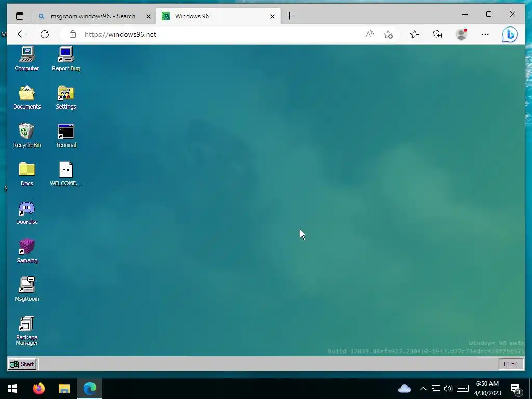Open the Bing sidebar button
Screen dimensions: 532x399
[x=510, y=34]
